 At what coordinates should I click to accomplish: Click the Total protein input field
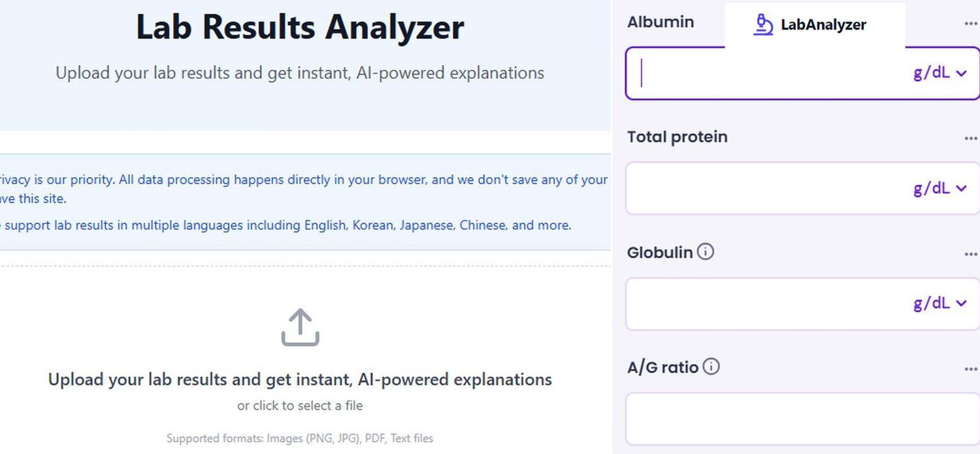(764, 188)
